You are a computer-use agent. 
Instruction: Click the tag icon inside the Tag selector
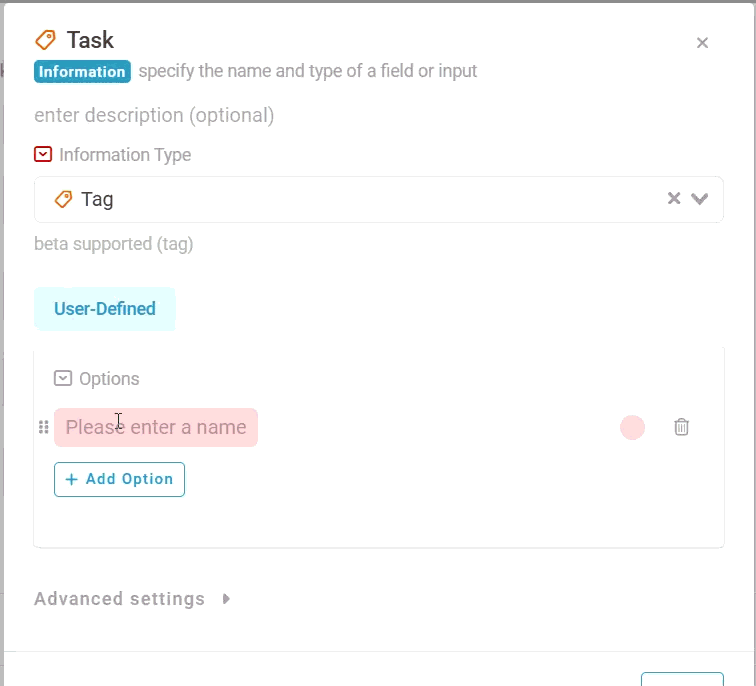click(63, 199)
